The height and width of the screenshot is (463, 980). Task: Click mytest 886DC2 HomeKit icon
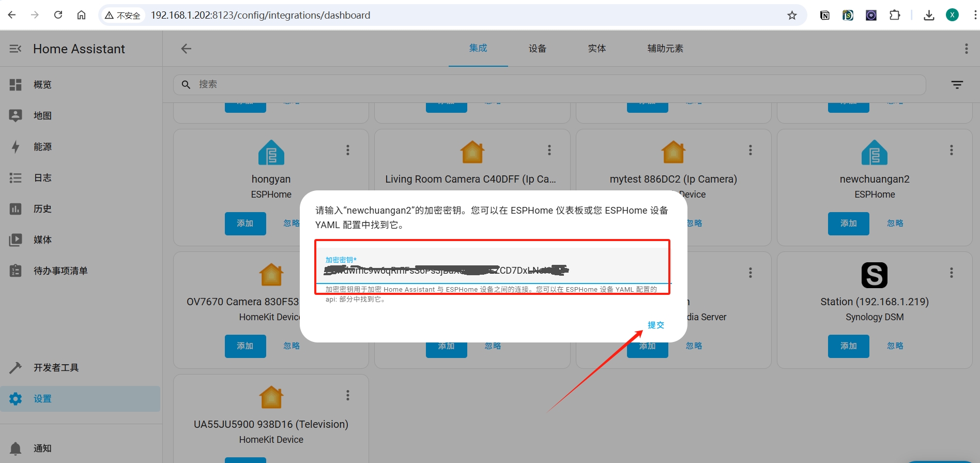[x=673, y=152]
